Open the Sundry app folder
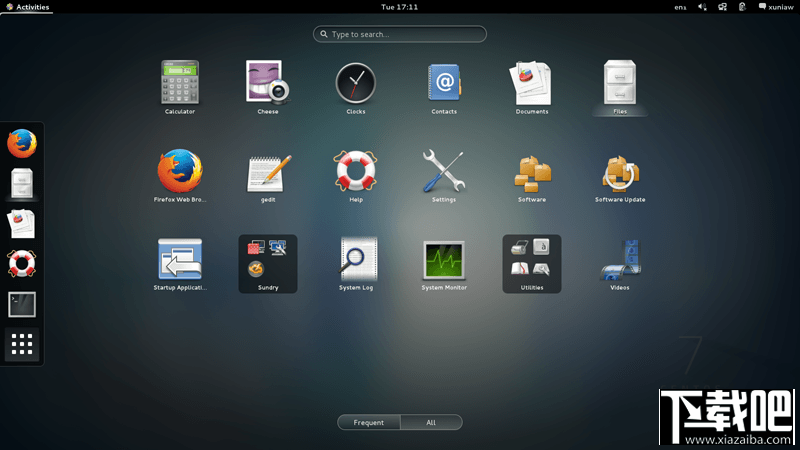Viewport: 800px width, 450px height. pyautogui.click(x=268, y=263)
